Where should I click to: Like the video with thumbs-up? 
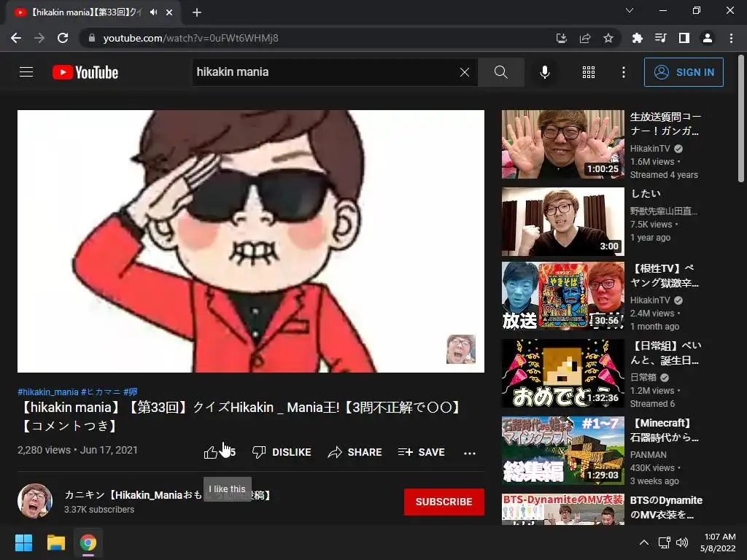point(219,452)
